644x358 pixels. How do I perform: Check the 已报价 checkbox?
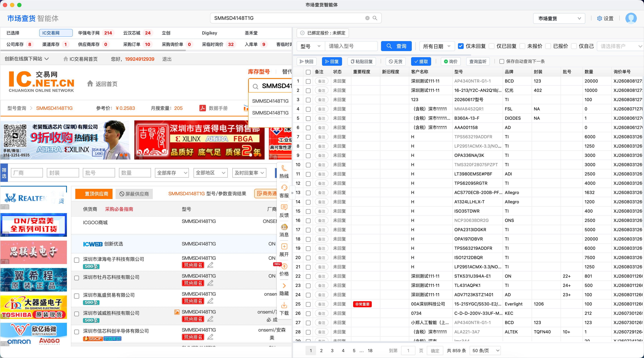tap(548, 46)
